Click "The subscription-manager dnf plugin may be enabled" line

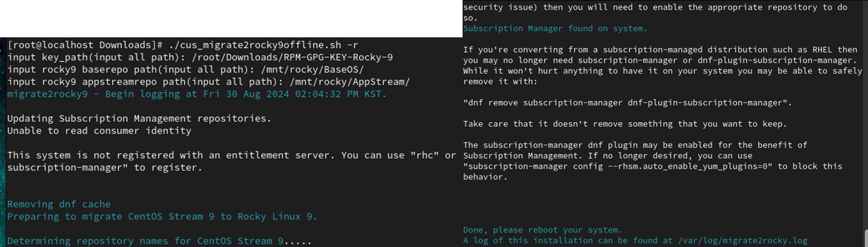pos(635,145)
